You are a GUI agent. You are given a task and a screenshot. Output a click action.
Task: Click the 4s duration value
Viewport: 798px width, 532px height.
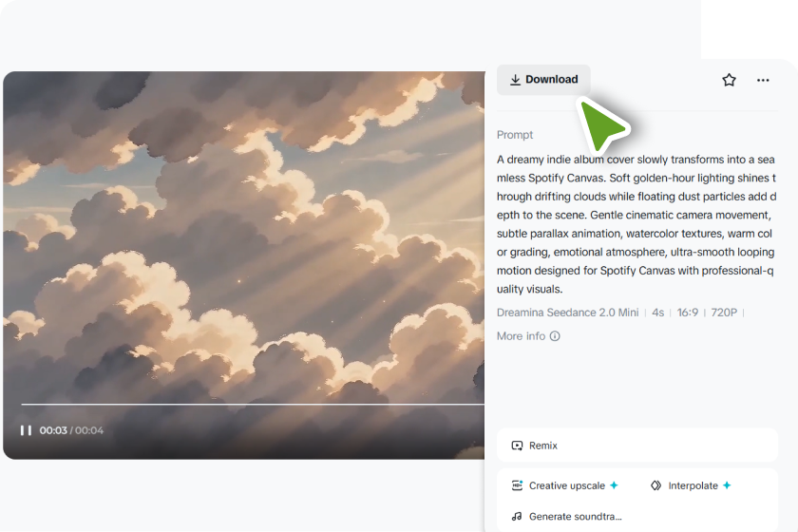click(658, 313)
